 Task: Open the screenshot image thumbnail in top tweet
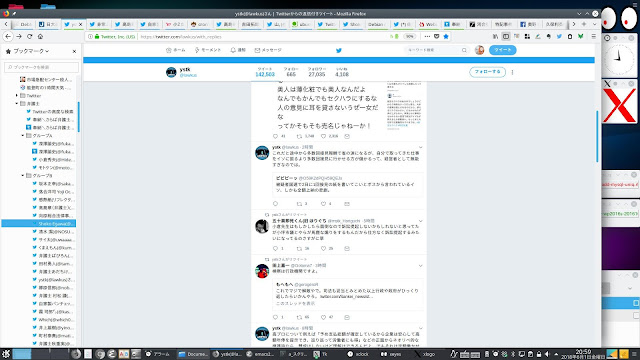404,107
